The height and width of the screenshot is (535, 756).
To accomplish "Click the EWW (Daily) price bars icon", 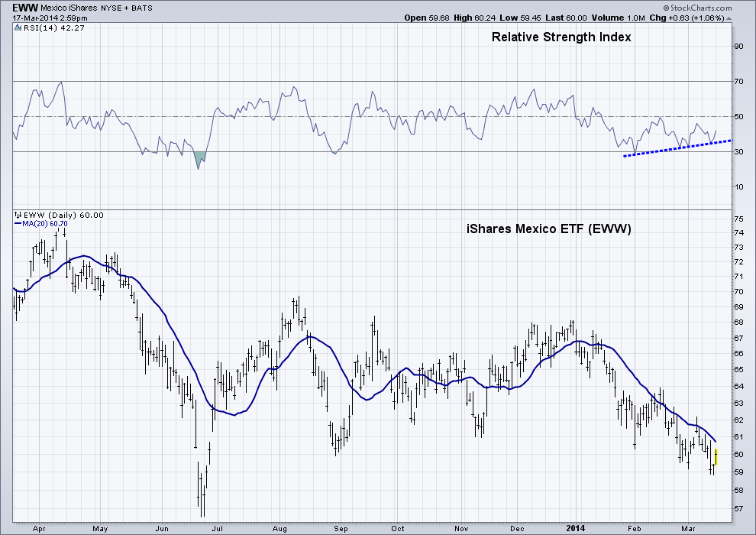I will 18,216.
